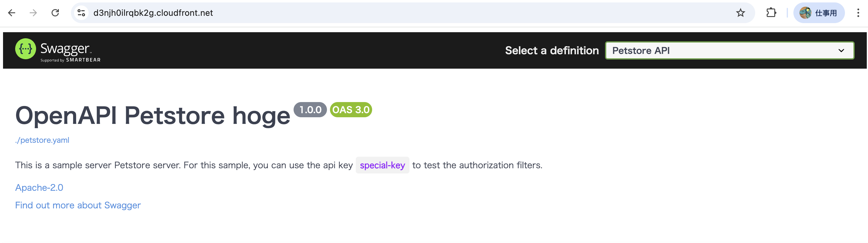868x243 pixels.
Task: Reload the current page
Action: coord(55,13)
